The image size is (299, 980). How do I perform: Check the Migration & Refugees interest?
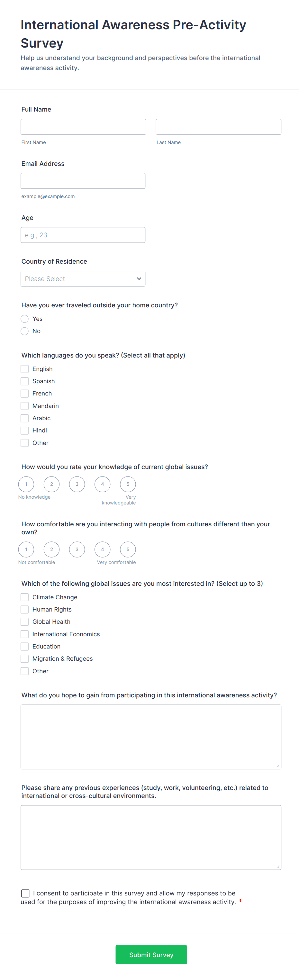click(x=24, y=658)
